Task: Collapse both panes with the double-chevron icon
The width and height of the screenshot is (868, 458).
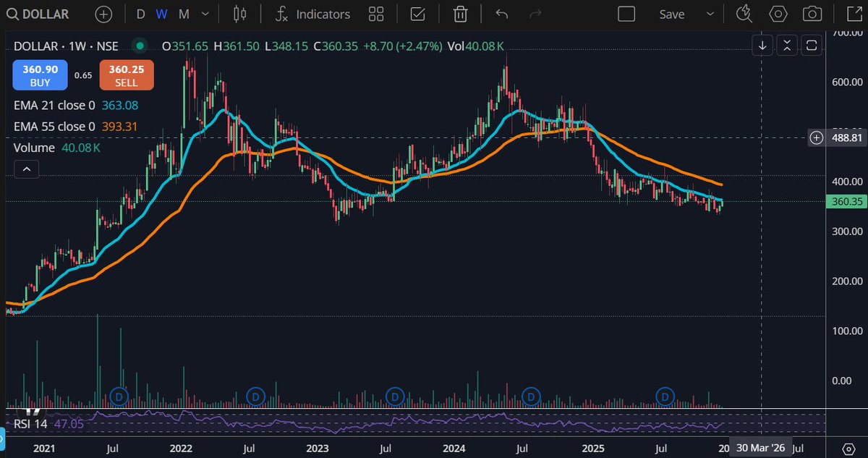Action: point(787,45)
